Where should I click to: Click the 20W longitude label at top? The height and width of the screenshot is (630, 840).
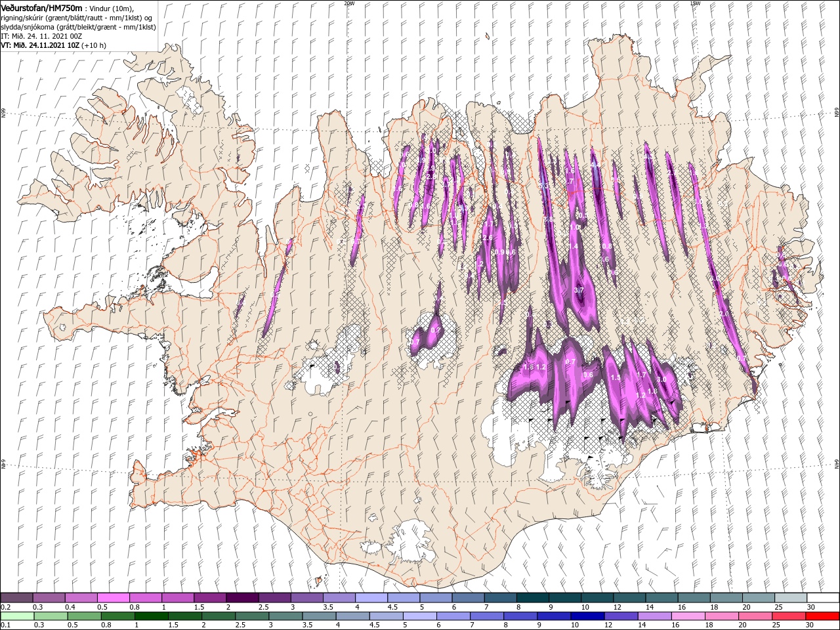348,3
